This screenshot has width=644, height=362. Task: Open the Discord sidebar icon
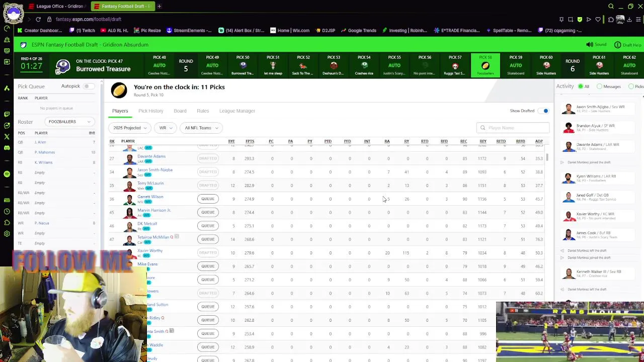pos(7,148)
